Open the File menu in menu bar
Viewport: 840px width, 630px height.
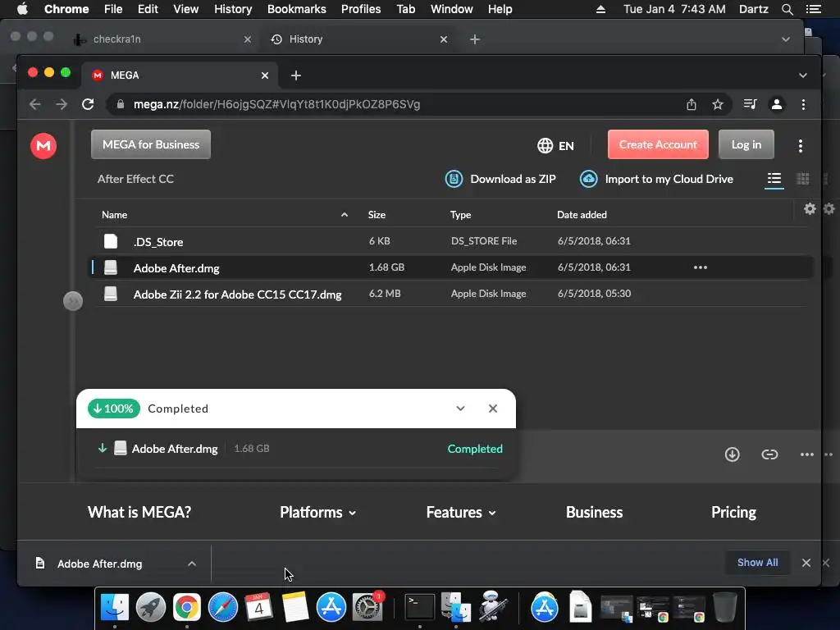pos(113,9)
